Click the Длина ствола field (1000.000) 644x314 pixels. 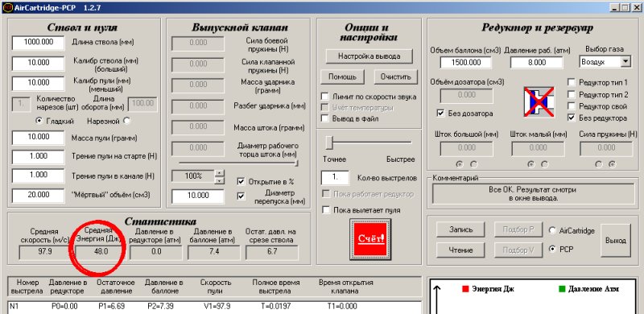point(38,43)
